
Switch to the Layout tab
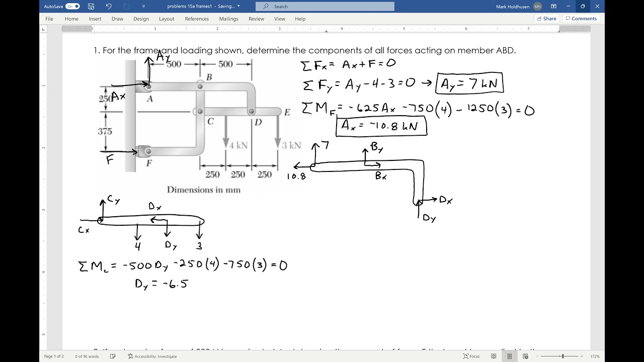(x=167, y=19)
